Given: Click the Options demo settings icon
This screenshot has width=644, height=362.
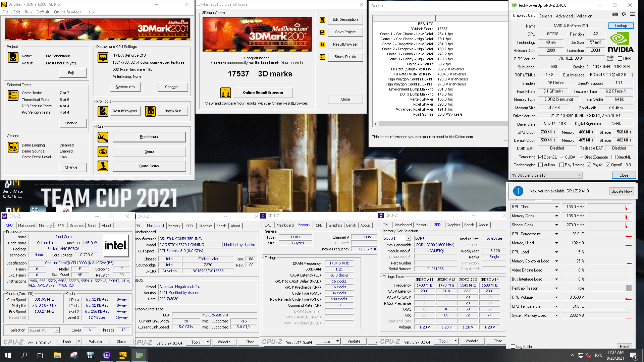Looking at the screenshot, I should click(13, 147).
